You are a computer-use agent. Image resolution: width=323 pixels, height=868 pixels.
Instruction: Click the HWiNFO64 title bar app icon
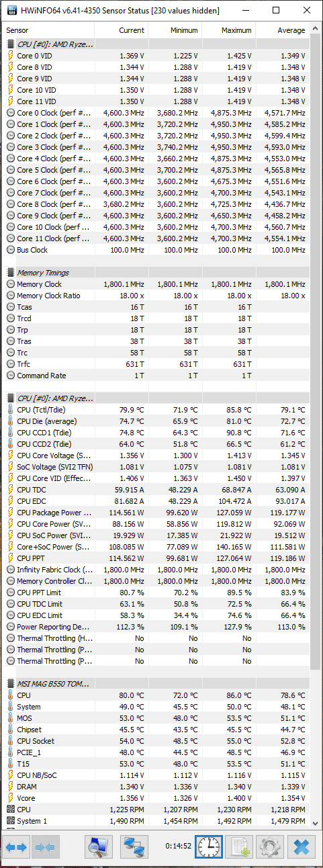pos(11,11)
